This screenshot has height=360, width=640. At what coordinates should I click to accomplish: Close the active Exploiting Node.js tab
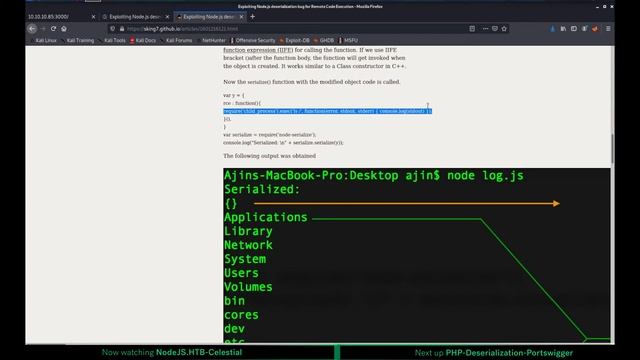pyautogui.click(x=242, y=17)
